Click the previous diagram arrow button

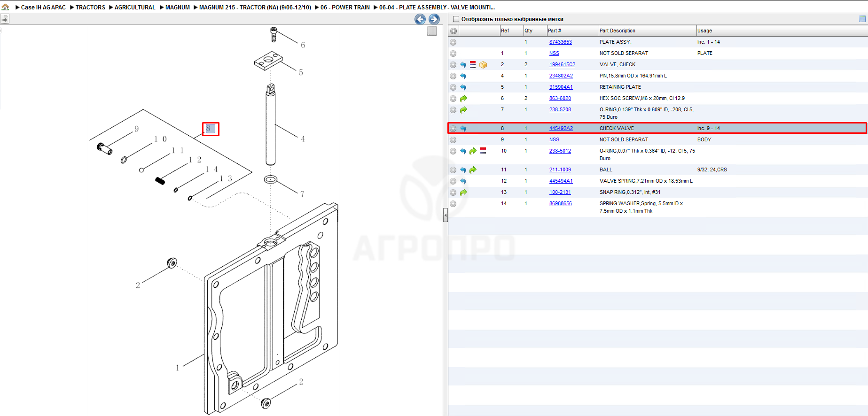(x=420, y=19)
